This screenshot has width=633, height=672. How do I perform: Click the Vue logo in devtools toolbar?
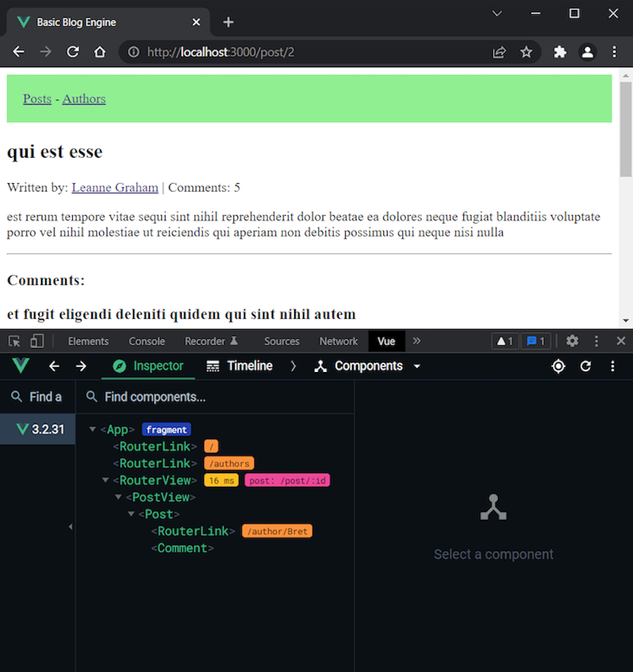pos(20,366)
